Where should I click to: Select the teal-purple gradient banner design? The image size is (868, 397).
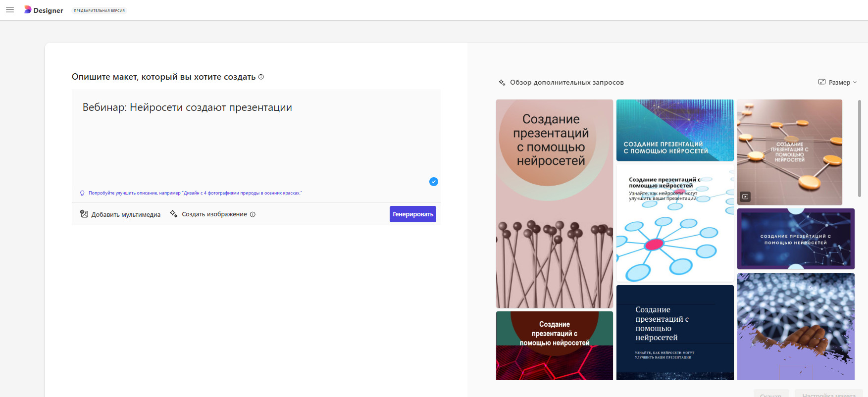tap(675, 130)
